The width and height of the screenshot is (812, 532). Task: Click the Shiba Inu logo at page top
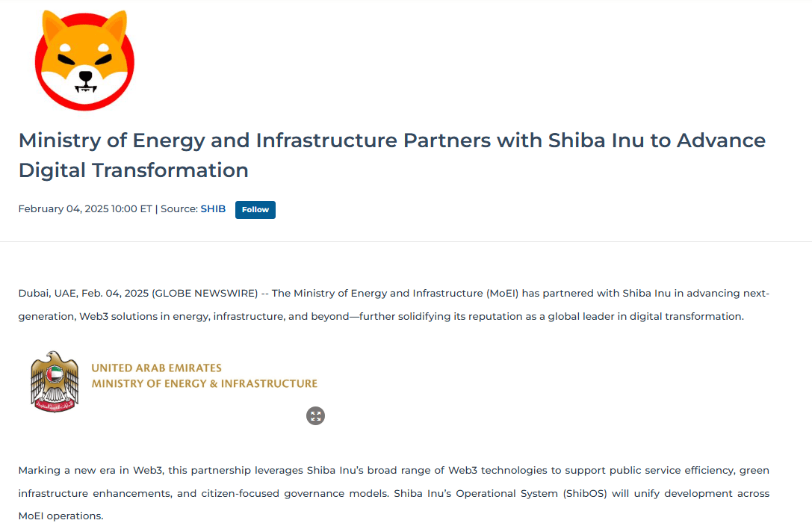point(84,60)
